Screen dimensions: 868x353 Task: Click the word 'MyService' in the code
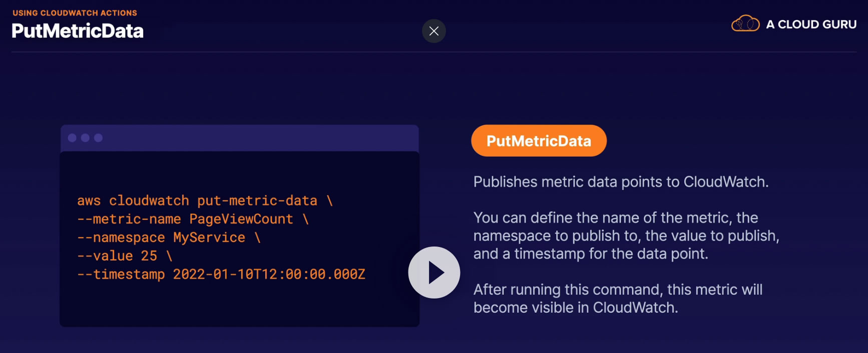(x=209, y=237)
